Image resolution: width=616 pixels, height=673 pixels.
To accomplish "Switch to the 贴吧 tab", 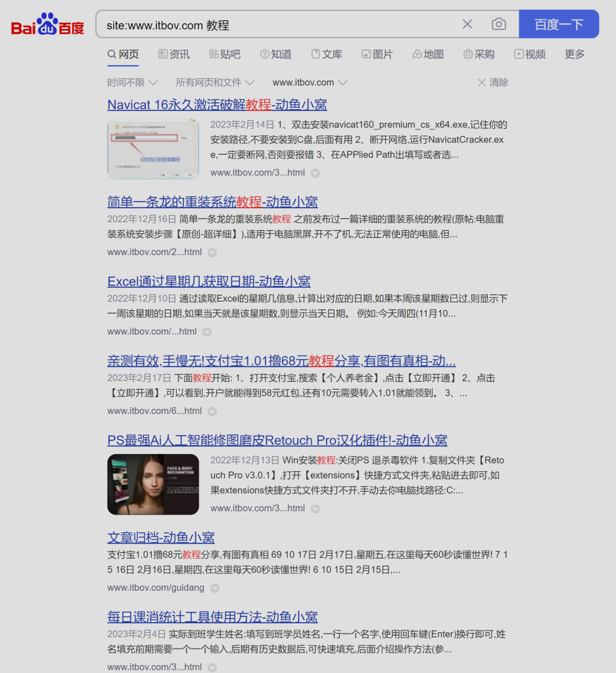I will pyautogui.click(x=224, y=55).
